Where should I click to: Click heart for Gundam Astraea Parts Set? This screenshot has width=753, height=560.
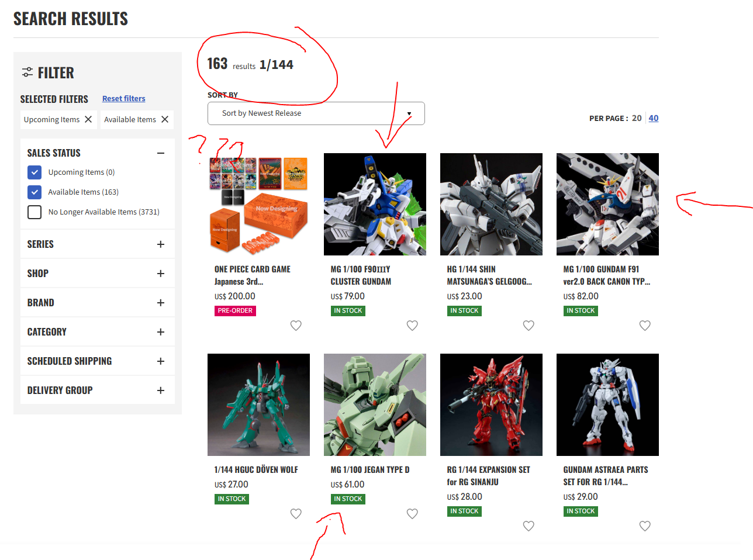click(645, 526)
